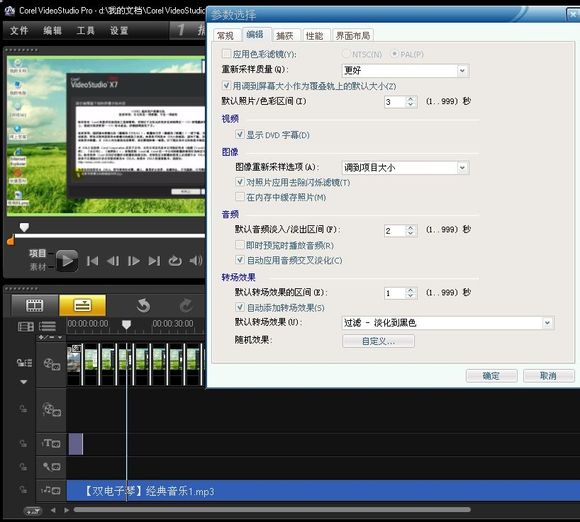Click the 自定义... button
The image size is (580, 522).
pyautogui.click(x=378, y=341)
